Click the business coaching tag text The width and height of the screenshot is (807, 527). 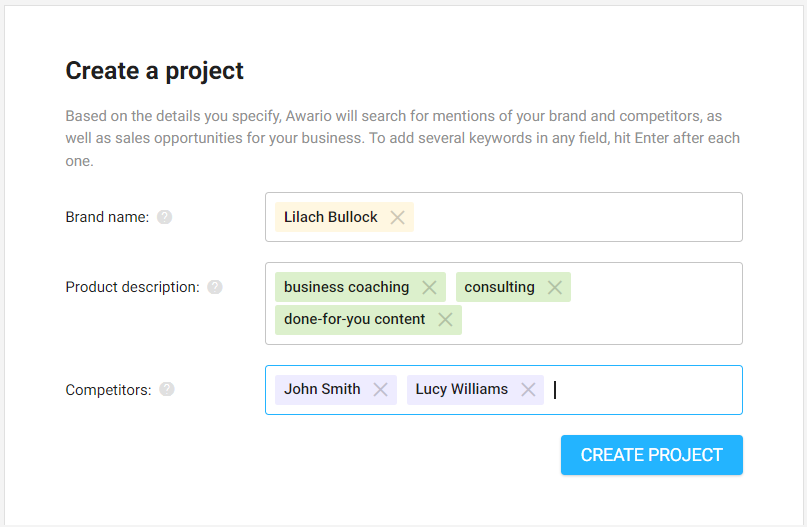[346, 287]
